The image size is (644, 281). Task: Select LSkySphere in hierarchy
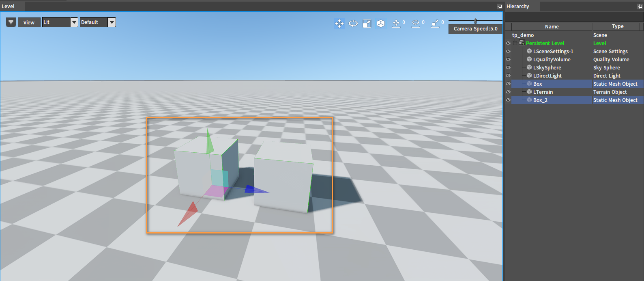point(547,68)
